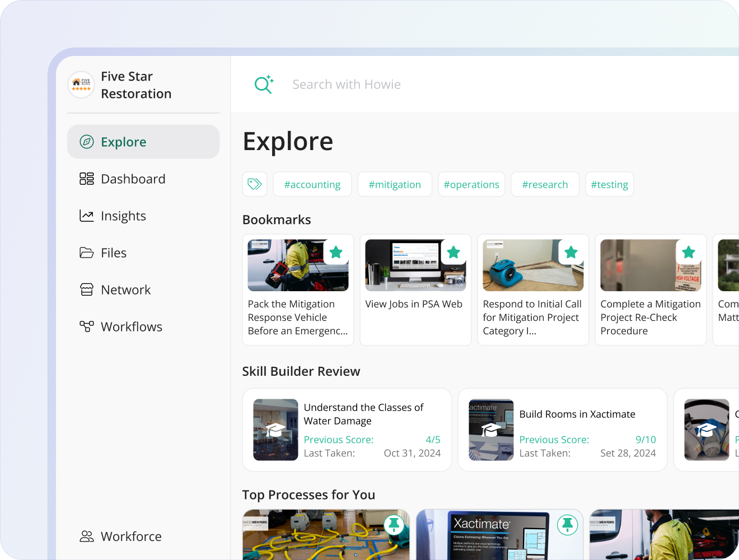The width and height of the screenshot is (739, 560).
Task: Select the #operations tag chip
Action: point(471,184)
